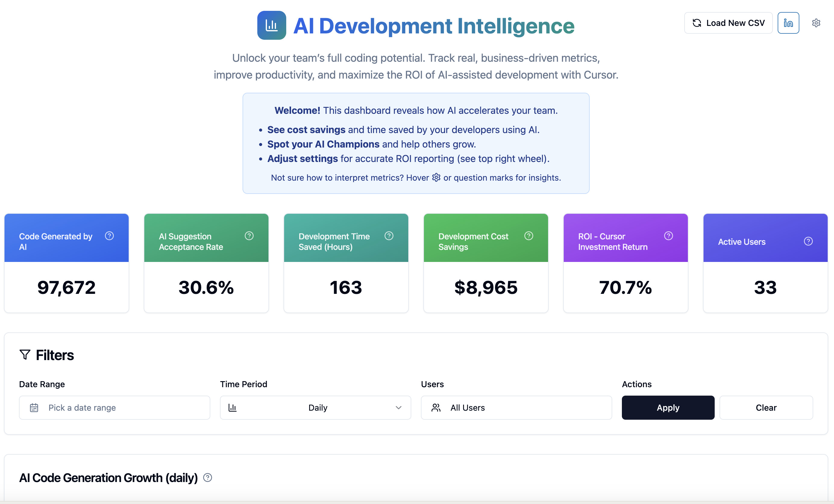Click the question mark on Development Cost Savings card
This screenshot has height=504, width=834.
click(529, 236)
